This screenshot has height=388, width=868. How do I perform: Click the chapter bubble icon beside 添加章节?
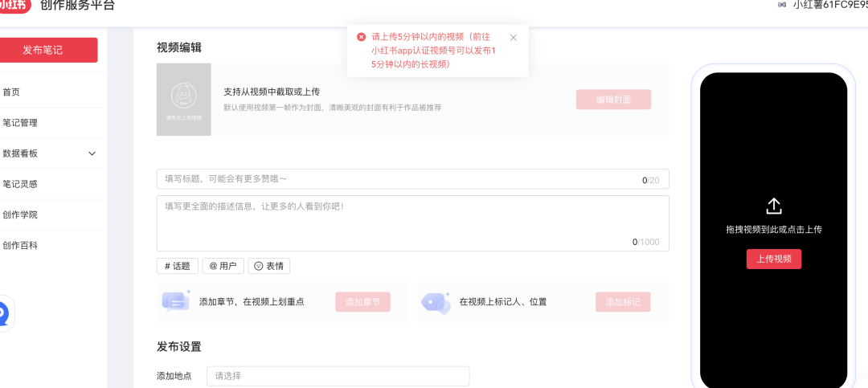[177, 302]
